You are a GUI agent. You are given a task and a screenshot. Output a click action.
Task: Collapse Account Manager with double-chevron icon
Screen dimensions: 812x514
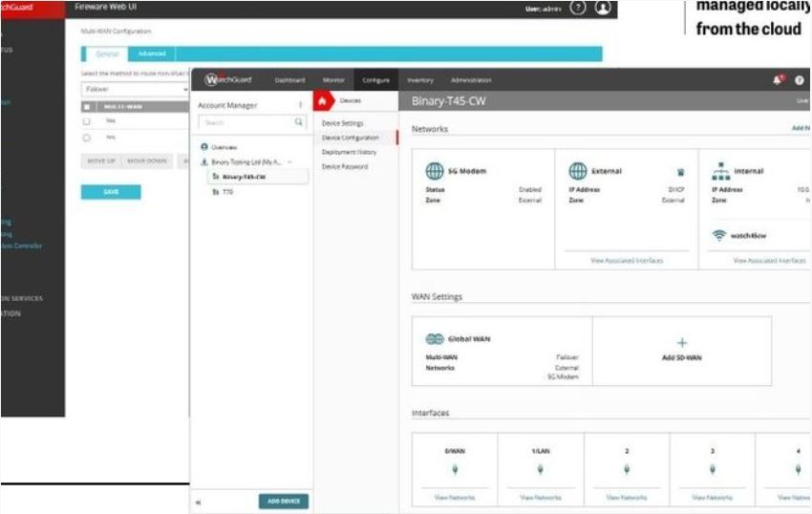[x=199, y=503]
